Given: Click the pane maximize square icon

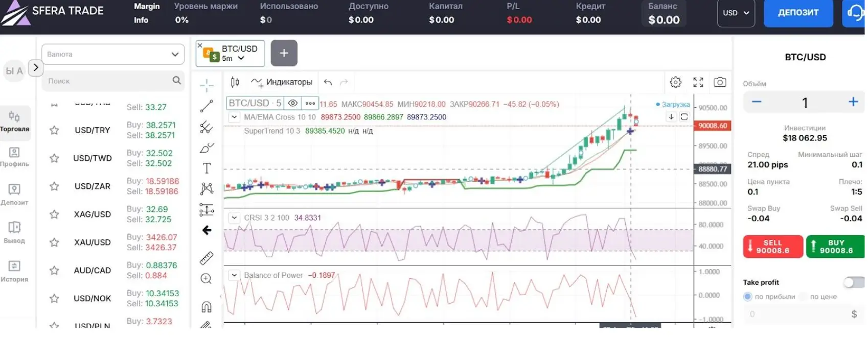Looking at the screenshot, I should [x=684, y=117].
